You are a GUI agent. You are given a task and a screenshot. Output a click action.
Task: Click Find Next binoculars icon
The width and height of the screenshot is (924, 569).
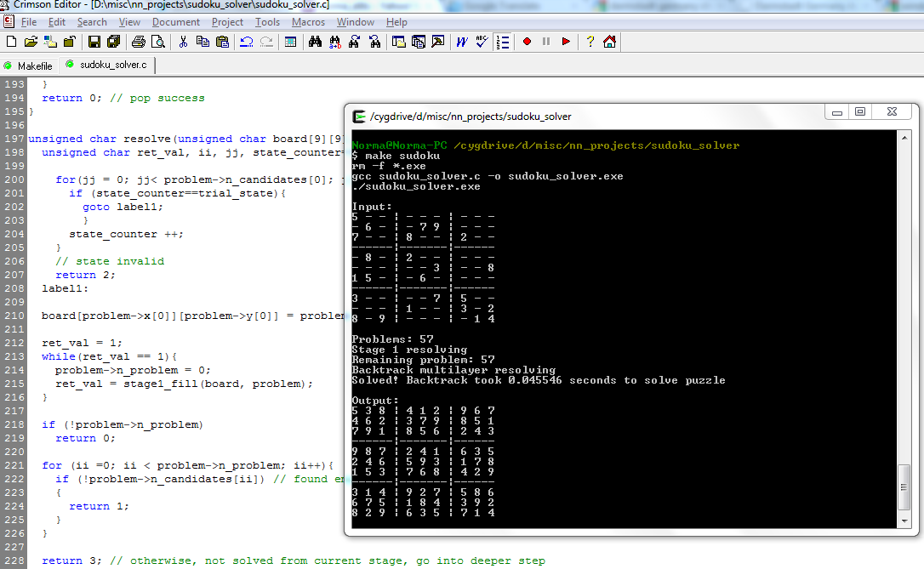pyautogui.click(x=354, y=42)
